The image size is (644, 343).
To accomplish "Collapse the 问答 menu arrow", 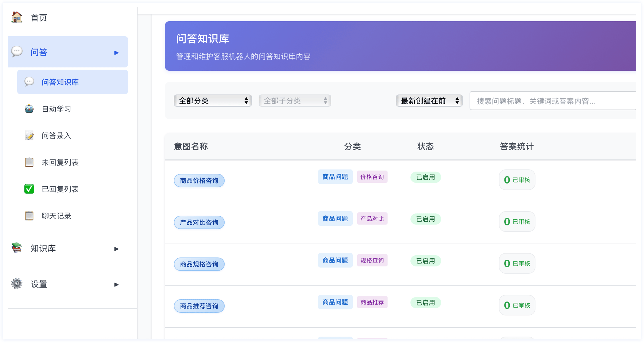I will pos(116,52).
